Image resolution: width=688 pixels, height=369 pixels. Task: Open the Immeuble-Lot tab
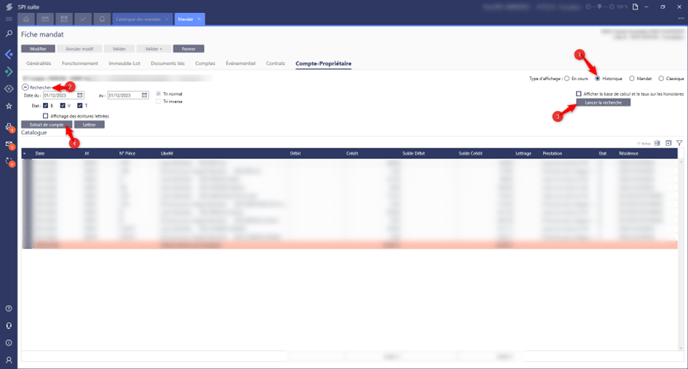tap(125, 64)
